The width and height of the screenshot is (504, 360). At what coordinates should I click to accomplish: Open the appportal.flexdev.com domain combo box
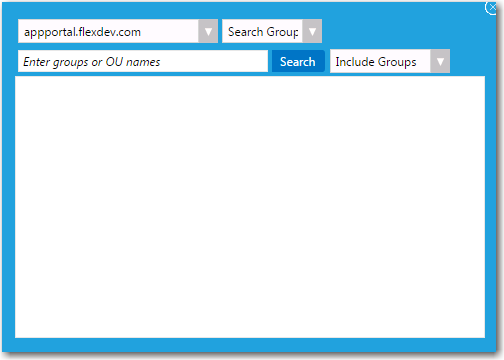[118, 31]
